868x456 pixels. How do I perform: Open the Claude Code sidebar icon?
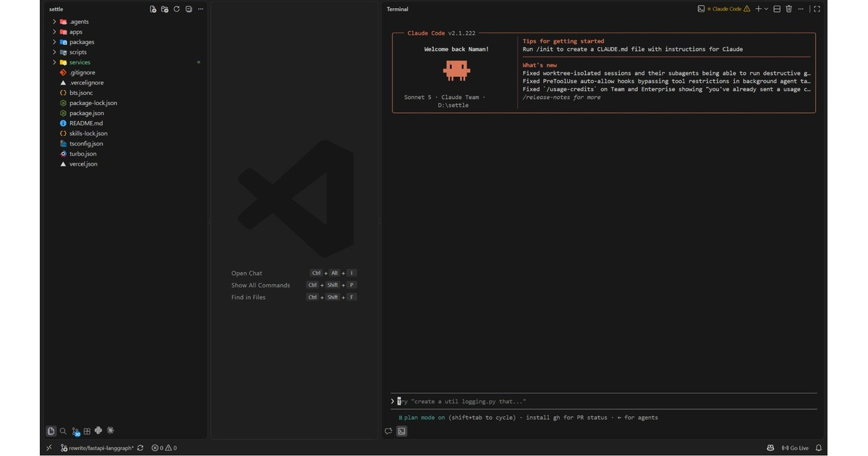(110, 431)
